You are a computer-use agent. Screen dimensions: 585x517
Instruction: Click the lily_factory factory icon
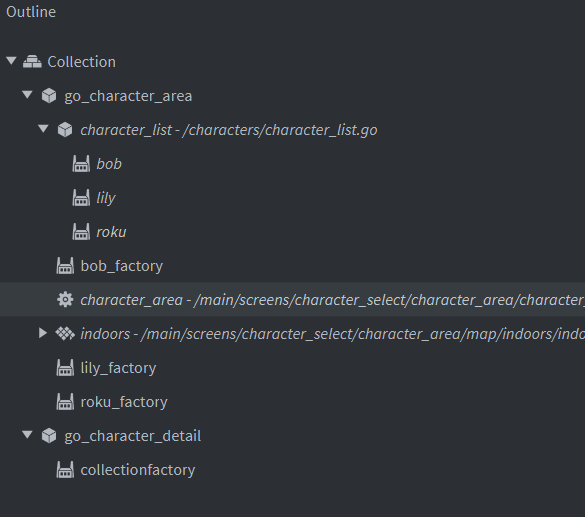(x=65, y=368)
